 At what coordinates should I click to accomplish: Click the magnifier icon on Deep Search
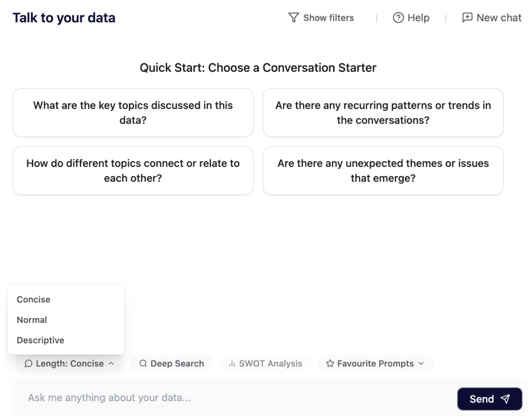click(x=143, y=364)
